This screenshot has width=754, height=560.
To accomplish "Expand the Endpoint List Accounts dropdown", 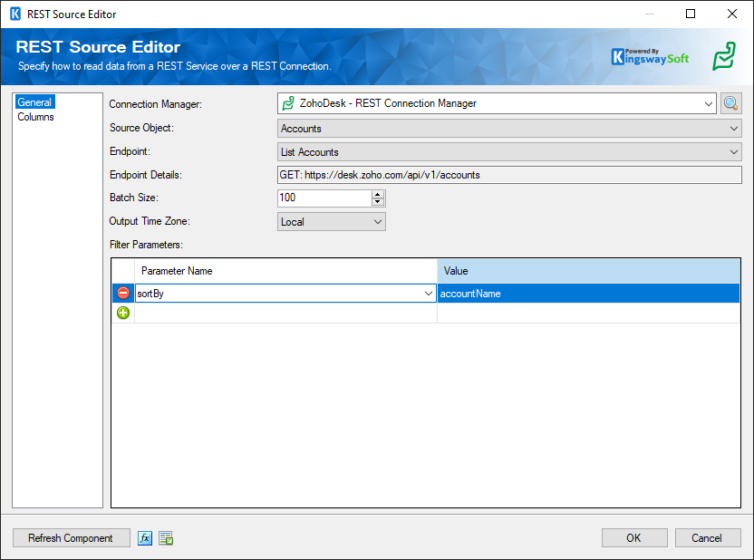I will tap(733, 152).
